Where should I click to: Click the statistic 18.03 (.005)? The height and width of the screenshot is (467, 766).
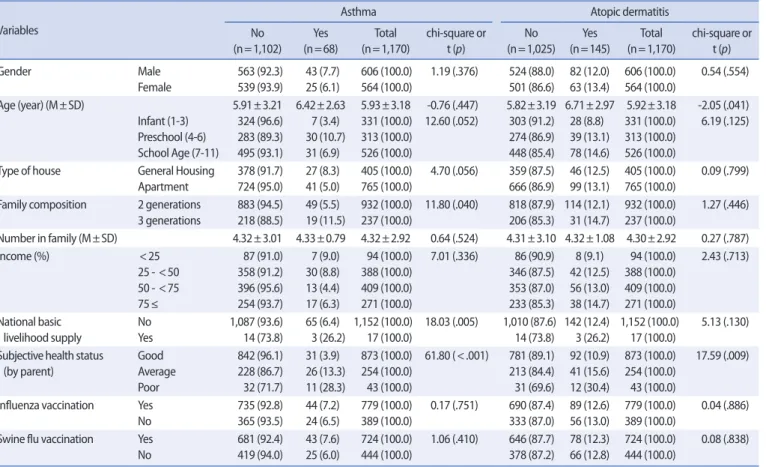451,322
